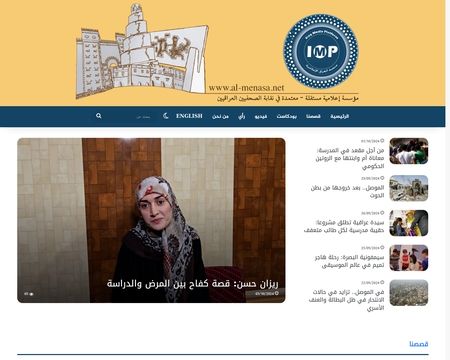Click the view count on featured image
The height and width of the screenshot is (360, 450).
coord(29,294)
